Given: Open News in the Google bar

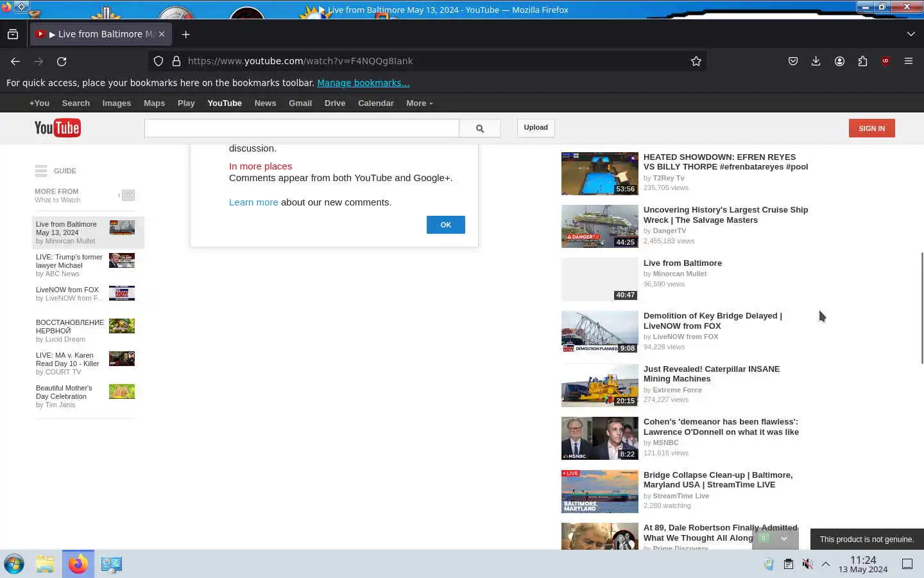Looking at the screenshot, I should click(265, 103).
